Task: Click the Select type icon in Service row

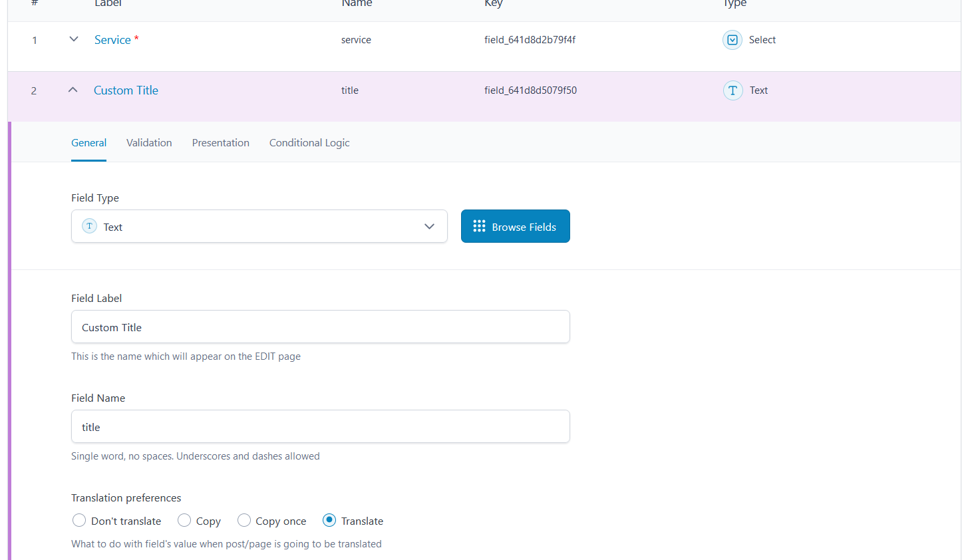Action: (x=732, y=40)
